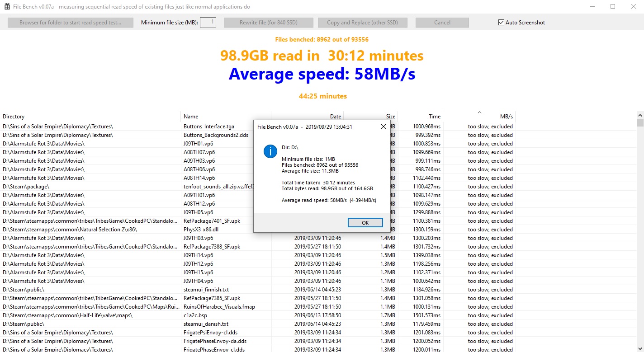Click the Rewrite file (for 840 SSD) button
Viewport: 644px width, 352px height.
click(x=269, y=23)
